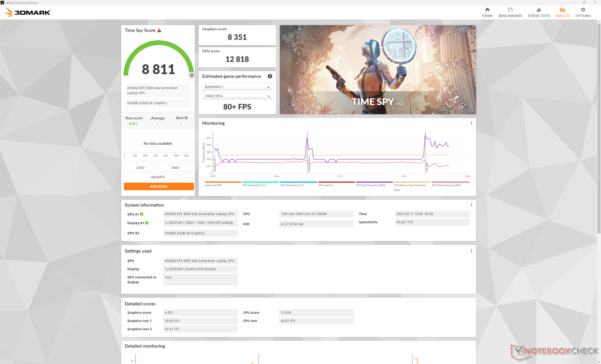Screen dimensions: 601x364
Task: Switch to the Results tab
Action: tap(562, 13)
